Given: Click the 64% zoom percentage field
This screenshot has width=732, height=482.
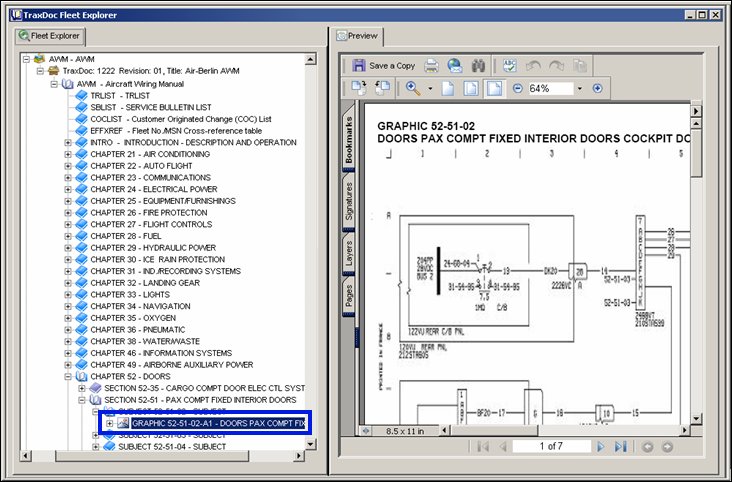Looking at the screenshot, I should 550,88.
